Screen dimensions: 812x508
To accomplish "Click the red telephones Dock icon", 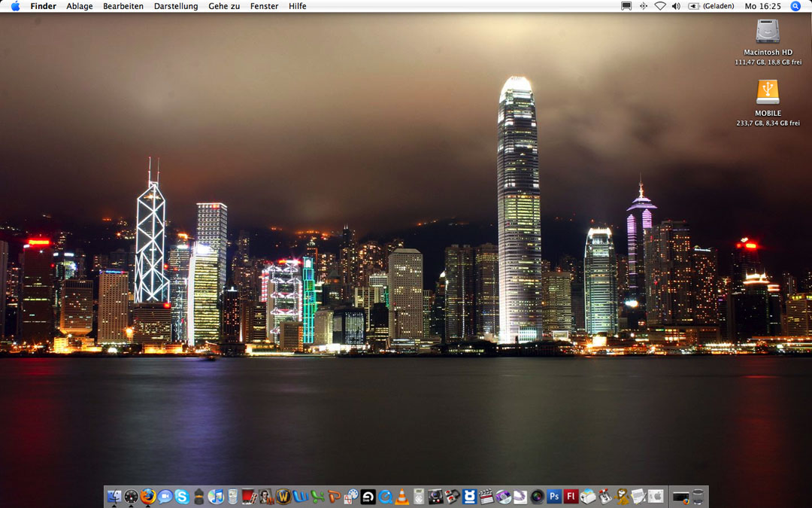I will (x=453, y=497).
